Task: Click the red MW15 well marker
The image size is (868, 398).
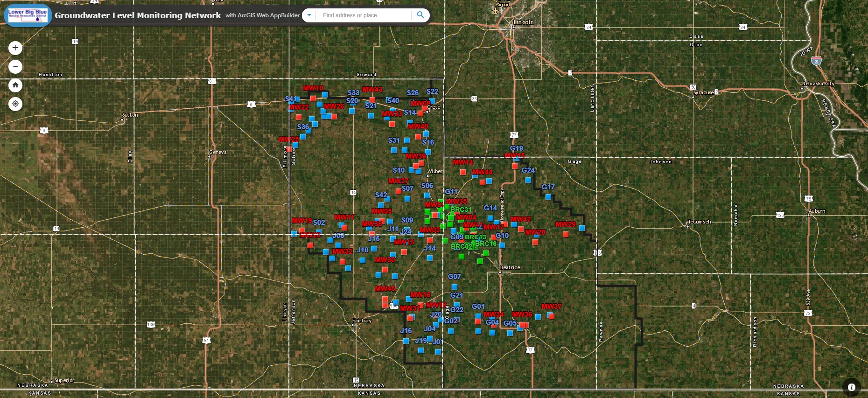Action: 515,166
